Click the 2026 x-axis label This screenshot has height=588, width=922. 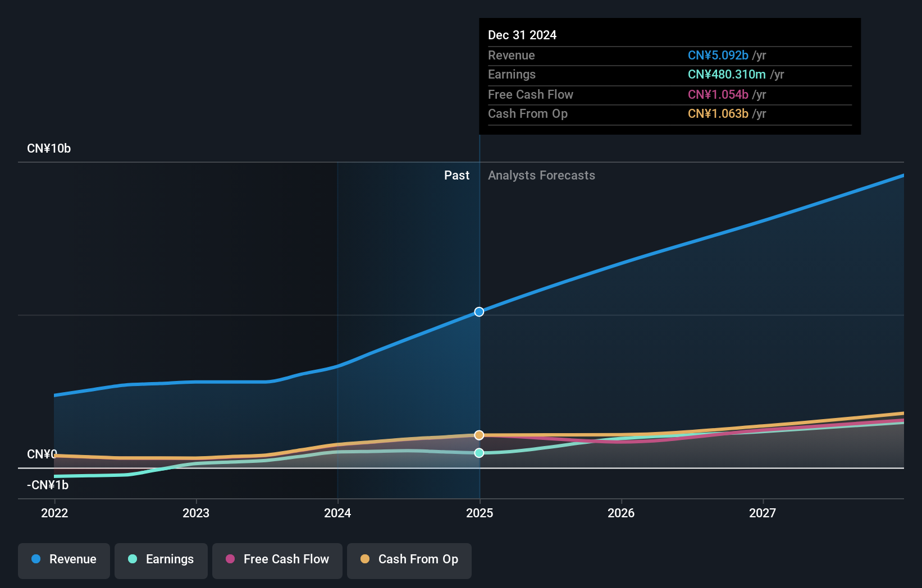pos(621,513)
